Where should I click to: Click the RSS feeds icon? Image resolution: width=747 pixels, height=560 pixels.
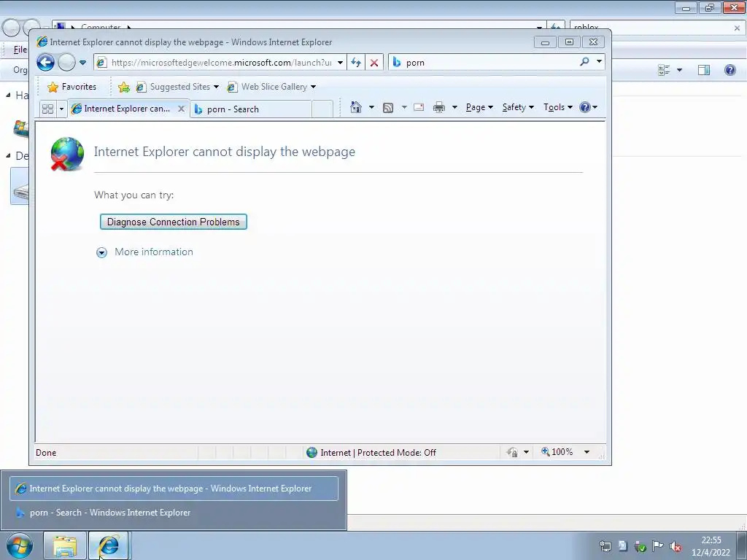tap(388, 108)
